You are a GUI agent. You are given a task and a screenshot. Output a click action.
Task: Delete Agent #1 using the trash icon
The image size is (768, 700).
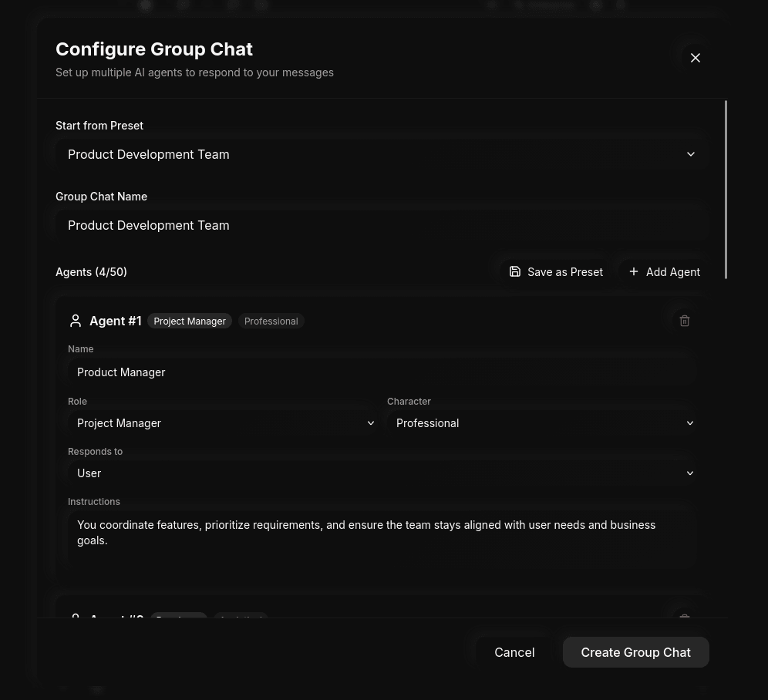[x=685, y=321]
